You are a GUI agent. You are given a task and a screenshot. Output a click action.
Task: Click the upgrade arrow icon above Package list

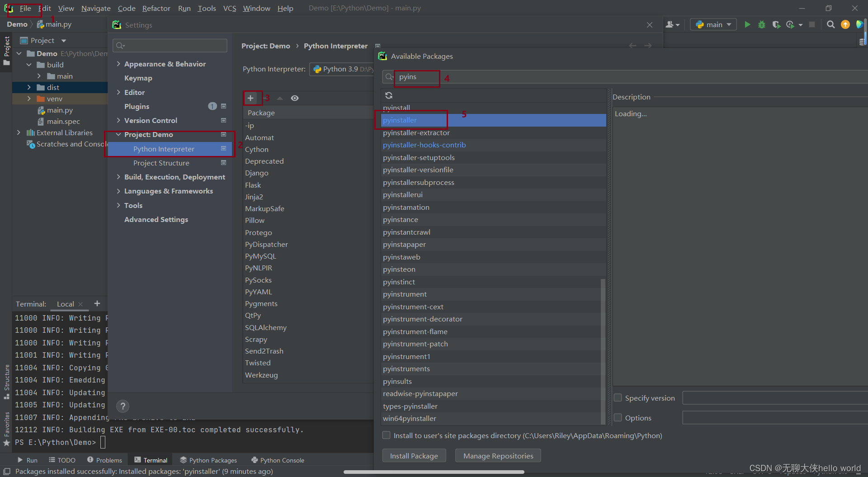point(280,98)
